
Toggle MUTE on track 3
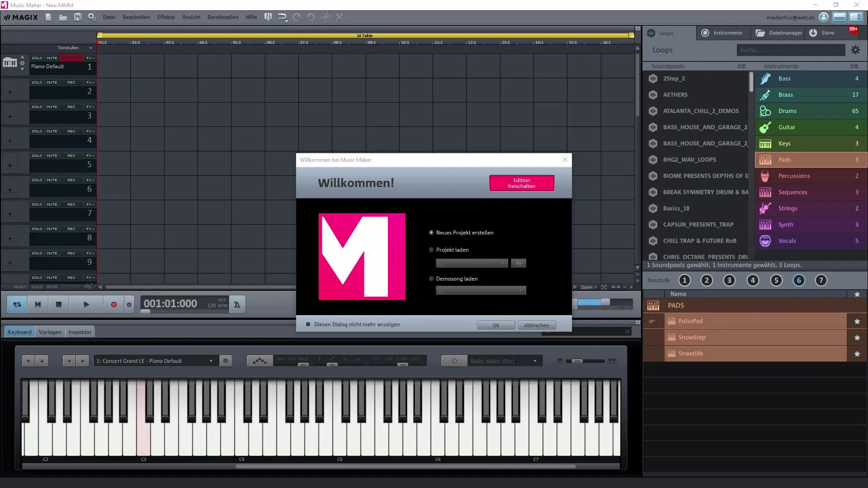(x=52, y=107)
